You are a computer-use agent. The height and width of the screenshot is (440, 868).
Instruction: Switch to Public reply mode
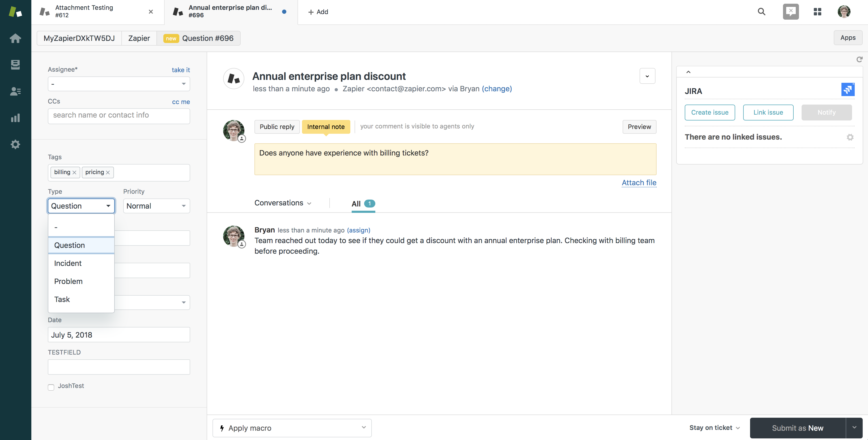277,127
